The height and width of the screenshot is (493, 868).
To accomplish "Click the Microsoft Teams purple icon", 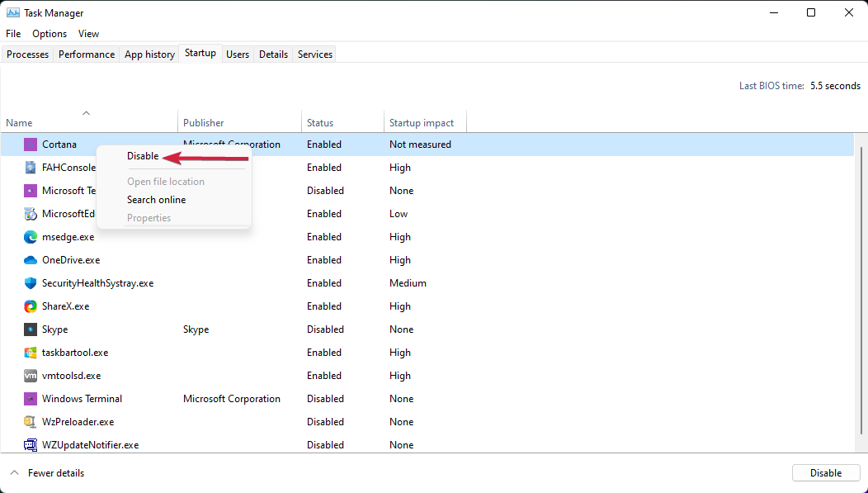I will (x=31, y=191).
